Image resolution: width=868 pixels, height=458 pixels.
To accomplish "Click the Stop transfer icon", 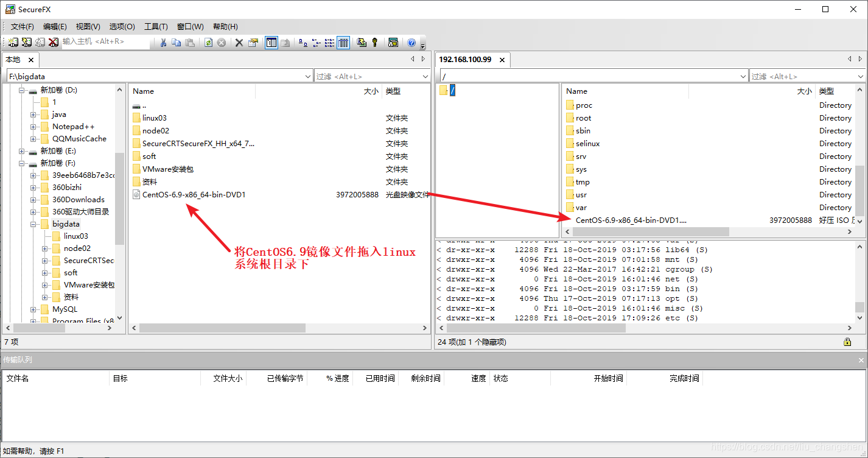I will pos(222,42).
